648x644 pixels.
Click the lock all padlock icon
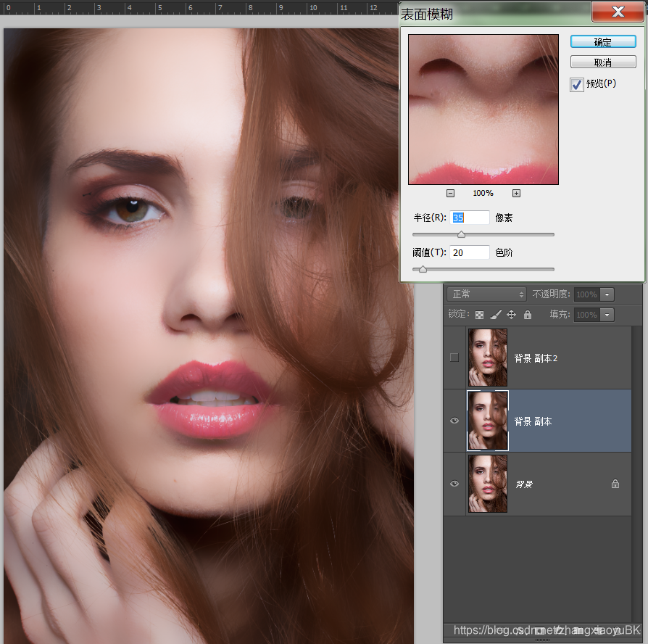point(528,315)
